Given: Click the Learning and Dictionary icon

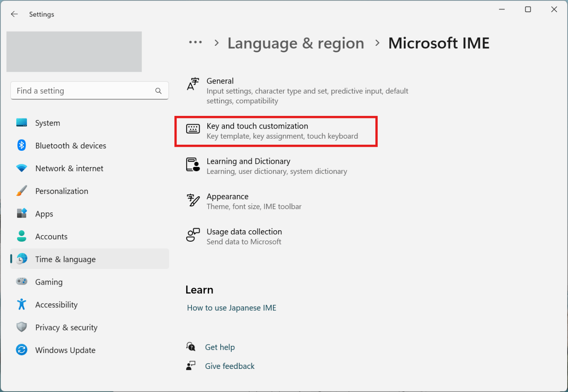Looking at the screenshot, I should tap(193, 165).
